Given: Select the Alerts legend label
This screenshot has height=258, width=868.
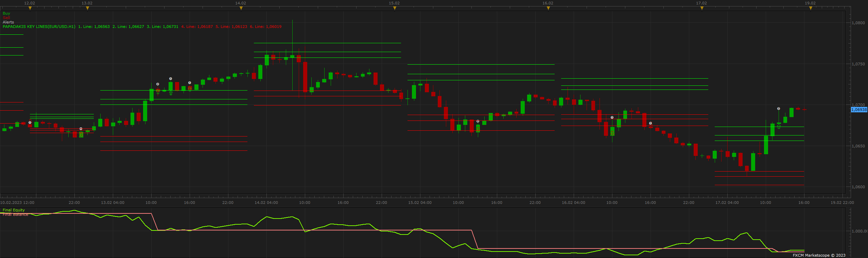Looking at the screenshot, I should [8, 22].
